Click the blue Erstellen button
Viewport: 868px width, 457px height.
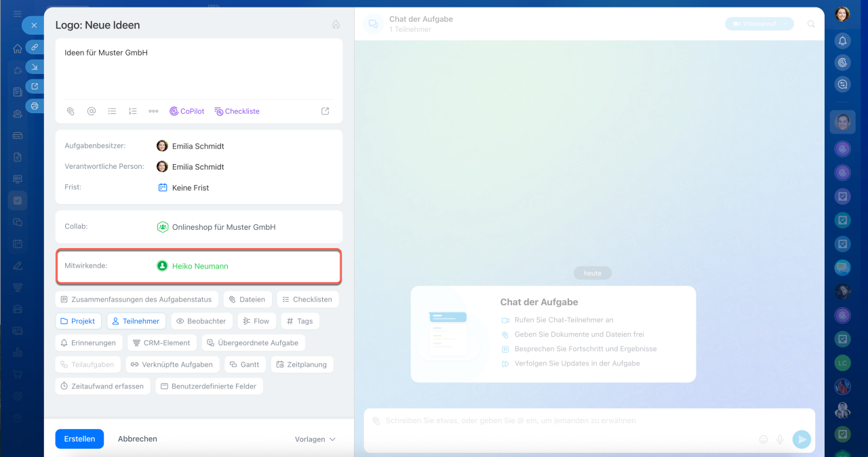click(79, 439)
